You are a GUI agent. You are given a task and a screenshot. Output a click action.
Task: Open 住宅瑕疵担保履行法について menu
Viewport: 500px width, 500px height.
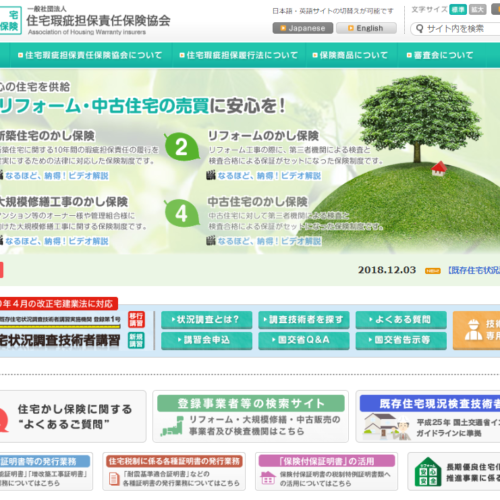(239, 55)
